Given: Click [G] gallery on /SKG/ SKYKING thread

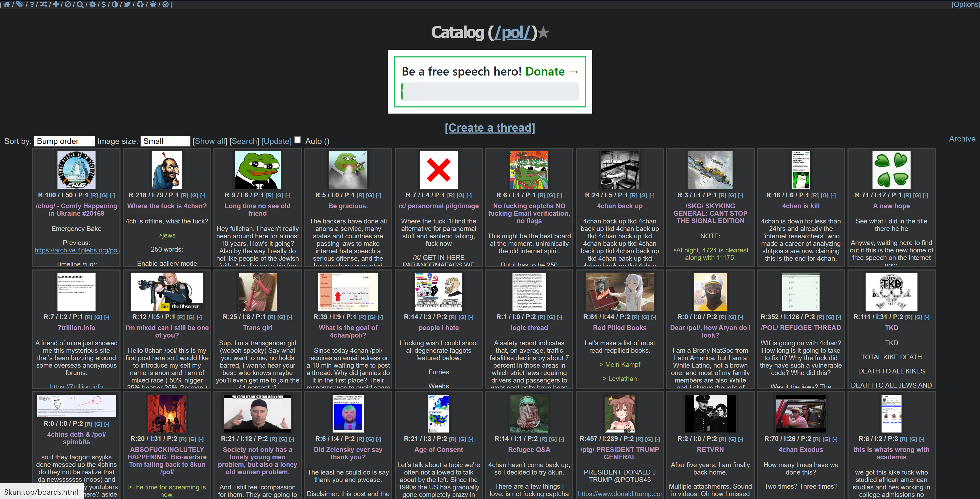Looking at the screenshot, I should [731, 196].
